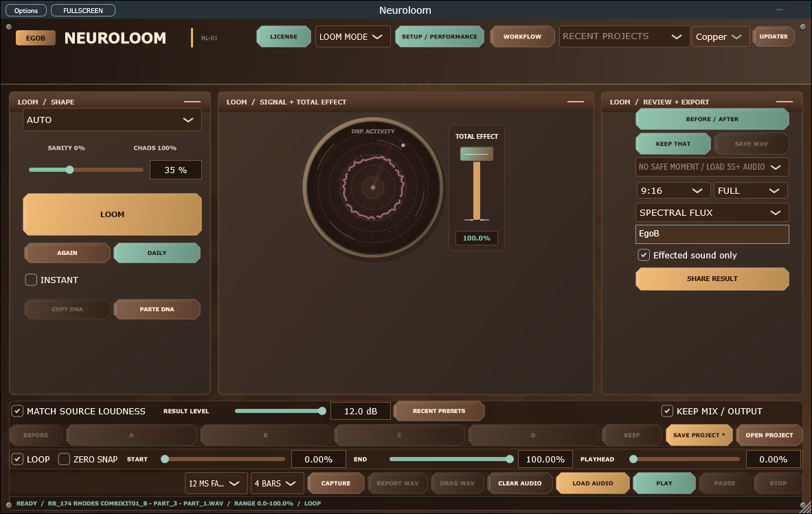Select preset slot A
This screenshot has height=514, width=812.
click(131, 435)
